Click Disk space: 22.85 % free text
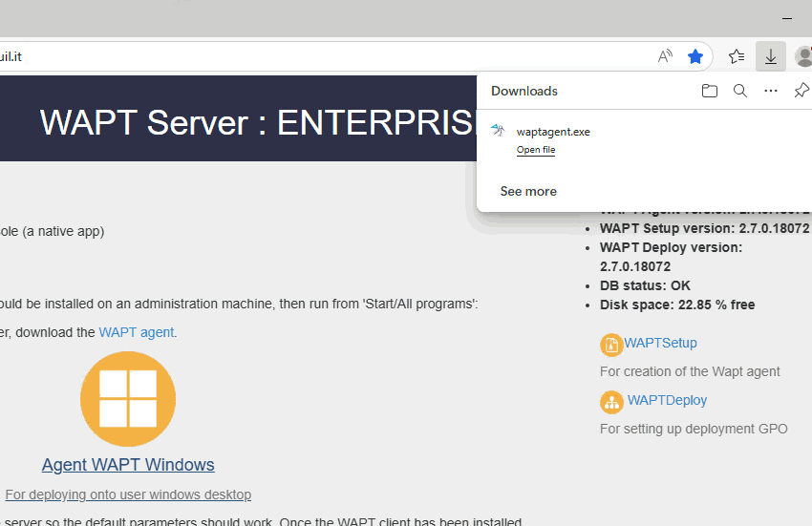 [677, 305]
